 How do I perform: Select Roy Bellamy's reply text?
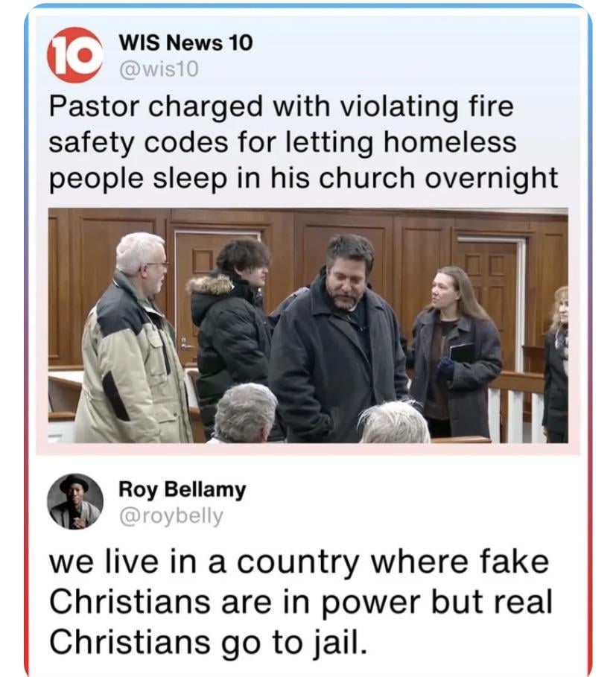[300, 602]
